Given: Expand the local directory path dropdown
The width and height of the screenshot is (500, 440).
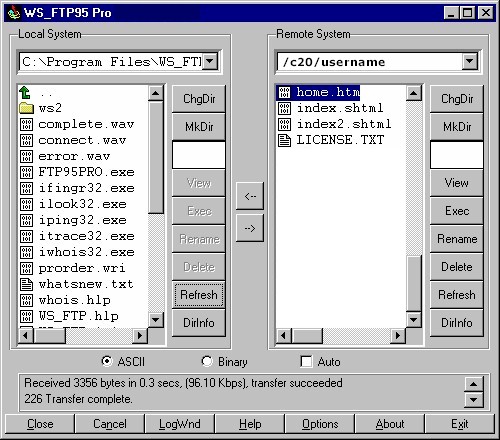Looking at the screenshot, I should click(x=210, y=61).
